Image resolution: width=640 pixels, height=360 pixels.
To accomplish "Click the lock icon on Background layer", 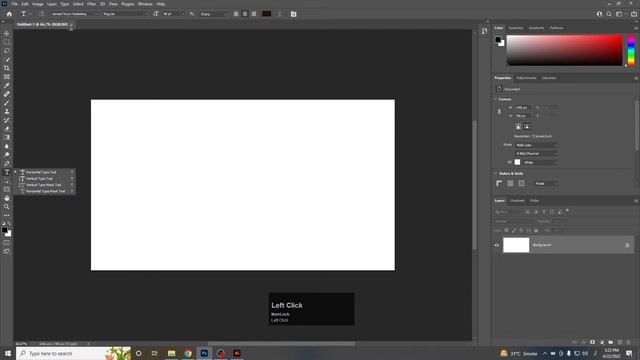I will point(627,245).
